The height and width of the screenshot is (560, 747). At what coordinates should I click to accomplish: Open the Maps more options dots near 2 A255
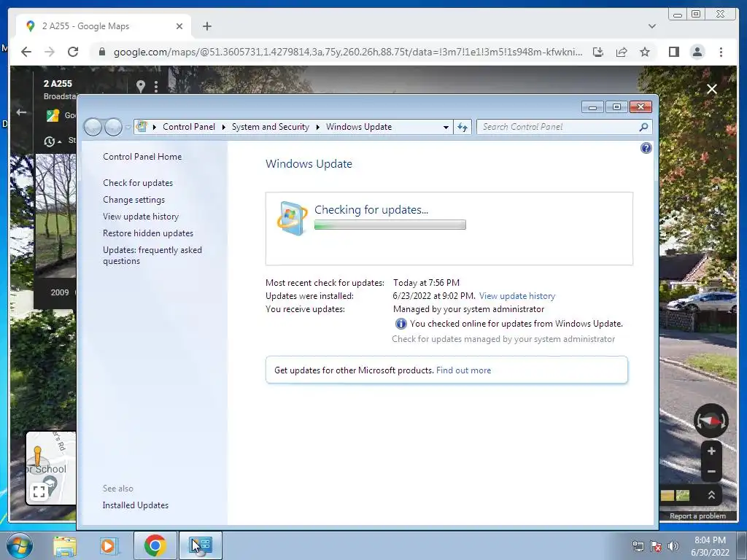point(156,86)
